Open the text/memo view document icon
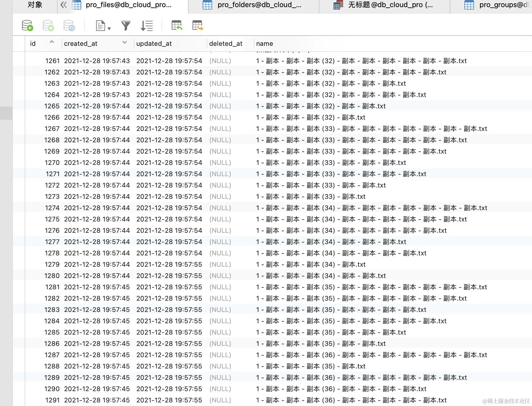Viewport: 532px width, 406px height. [101, 26]
